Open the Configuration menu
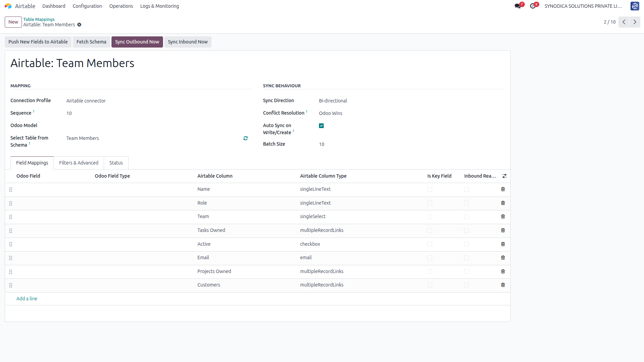Viewport: 644px width, 362px height. click(87, 6)
